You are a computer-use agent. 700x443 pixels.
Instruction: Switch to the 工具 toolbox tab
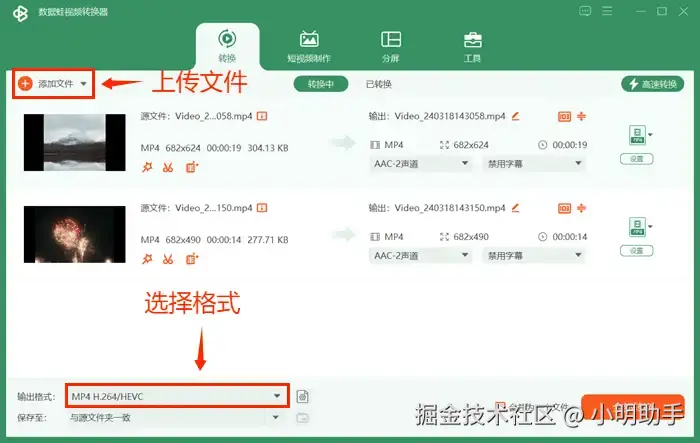click(x=472, y=46)
